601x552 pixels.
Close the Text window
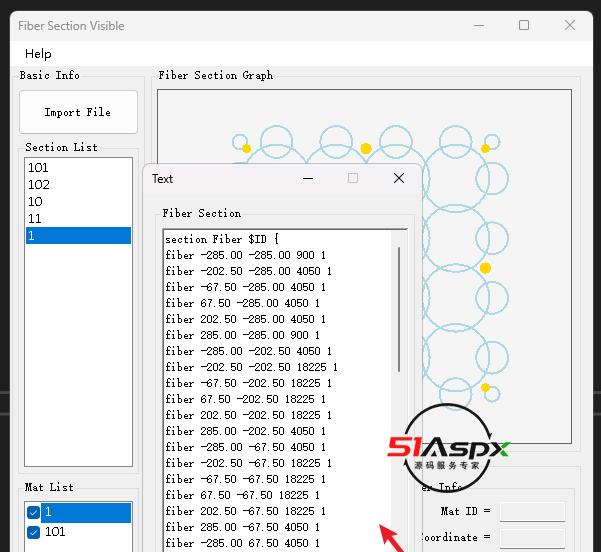coord(399,178)
